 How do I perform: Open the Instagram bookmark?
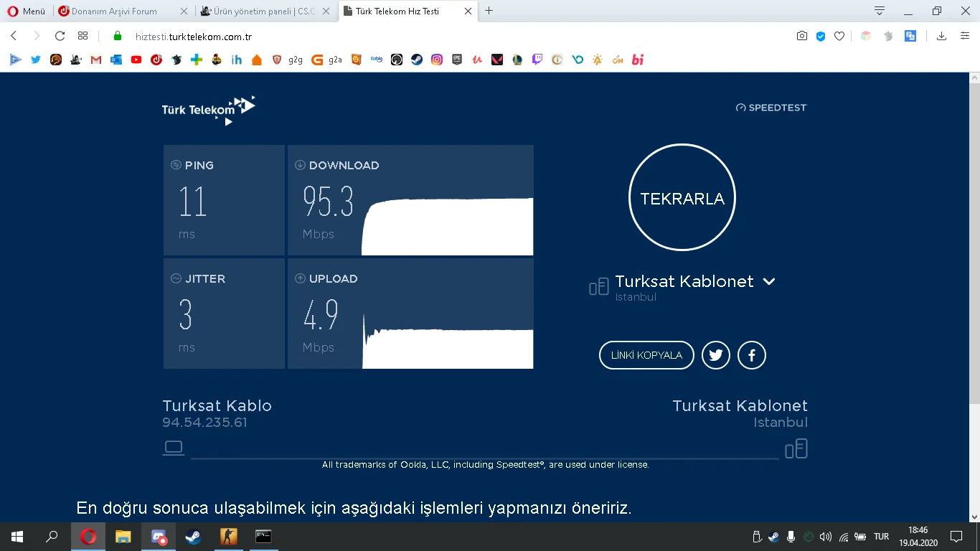[x=435, y=60]
